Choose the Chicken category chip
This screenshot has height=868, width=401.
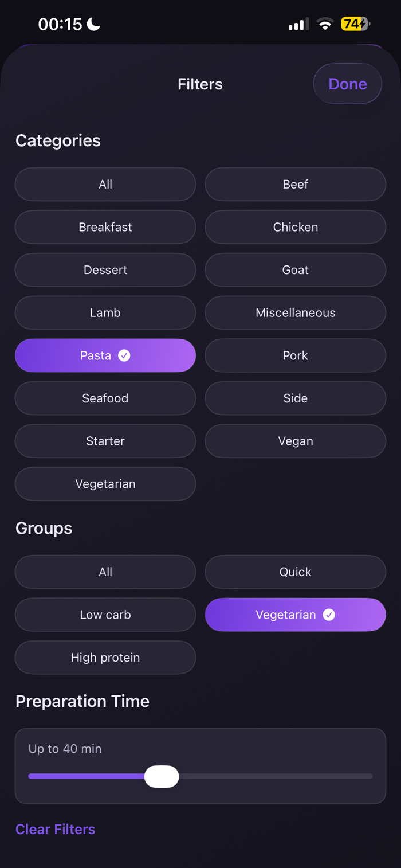click(295, 227)
